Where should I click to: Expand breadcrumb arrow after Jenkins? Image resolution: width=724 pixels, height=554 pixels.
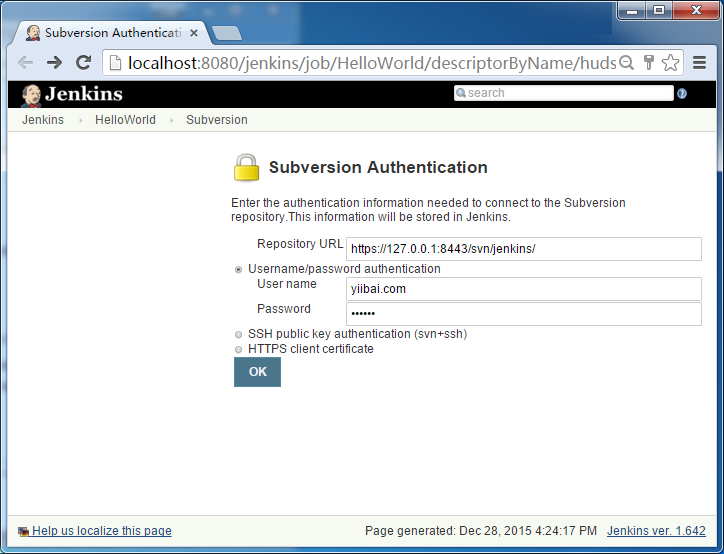point(80,120)
